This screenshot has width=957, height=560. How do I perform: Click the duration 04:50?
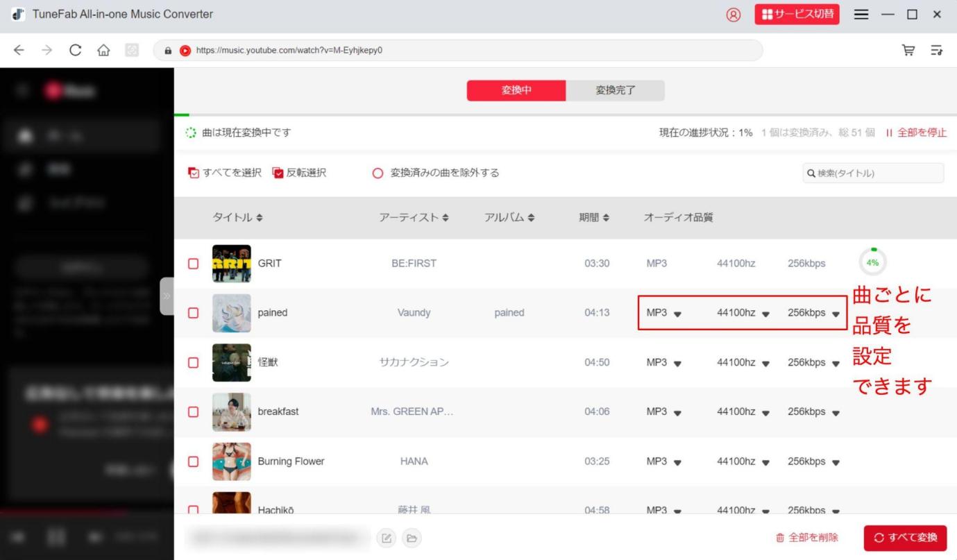coord(597,362)
